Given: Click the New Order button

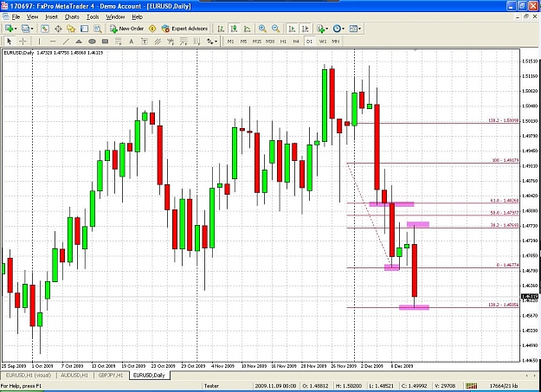Looking at the screenshot, I should [x=126, y=29].
